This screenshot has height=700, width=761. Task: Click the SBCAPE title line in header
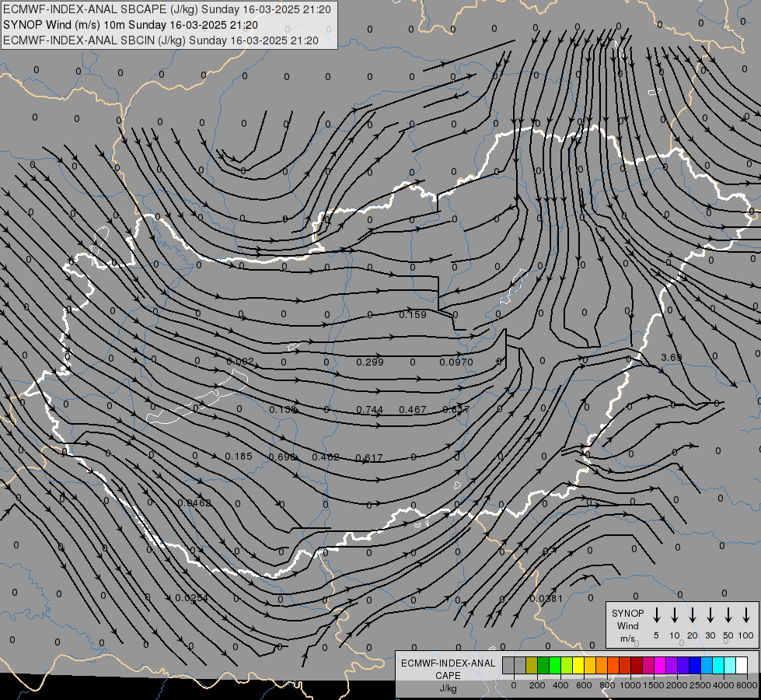[x=167, y=9]
